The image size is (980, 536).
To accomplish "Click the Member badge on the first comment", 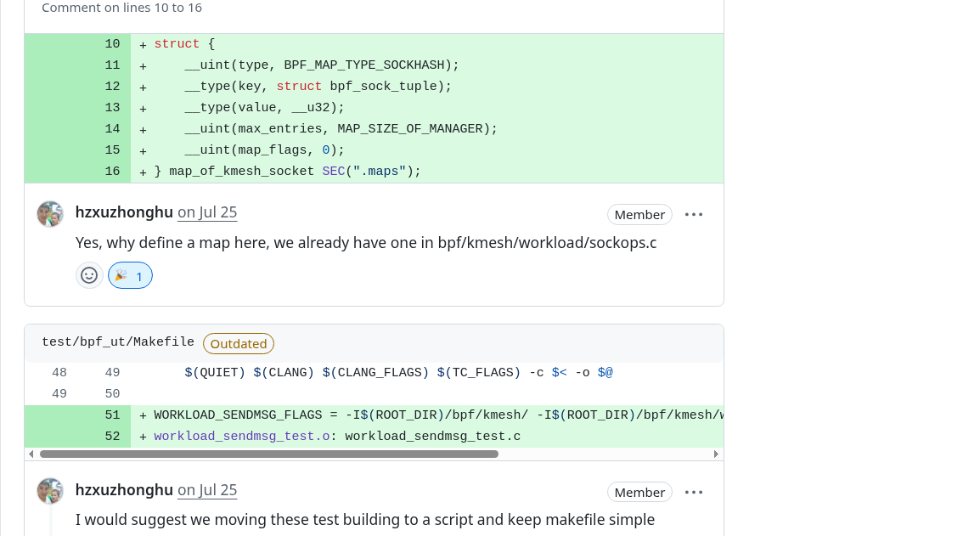I will click(x=639, y=214).
